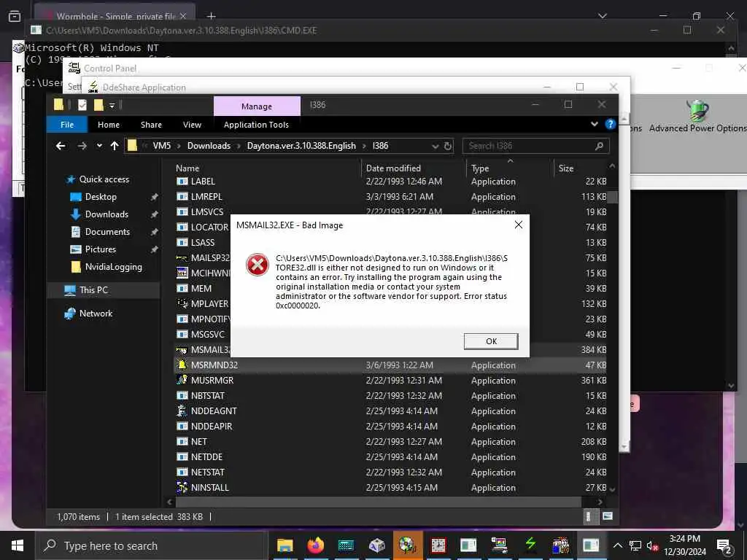Click Daytona.ver.3.10.388.English breadcrumb segment
Screen dimensions: 747x560
click(x=301, y=146)
